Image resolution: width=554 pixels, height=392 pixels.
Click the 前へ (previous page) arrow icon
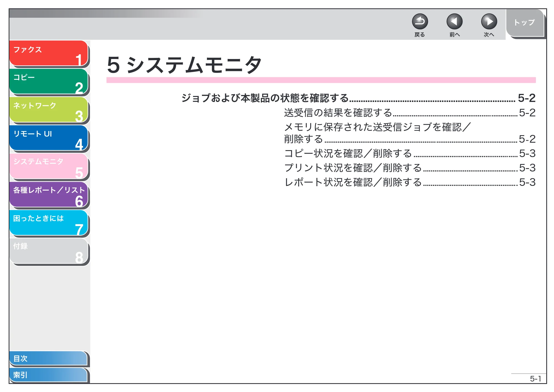[454, 22]
